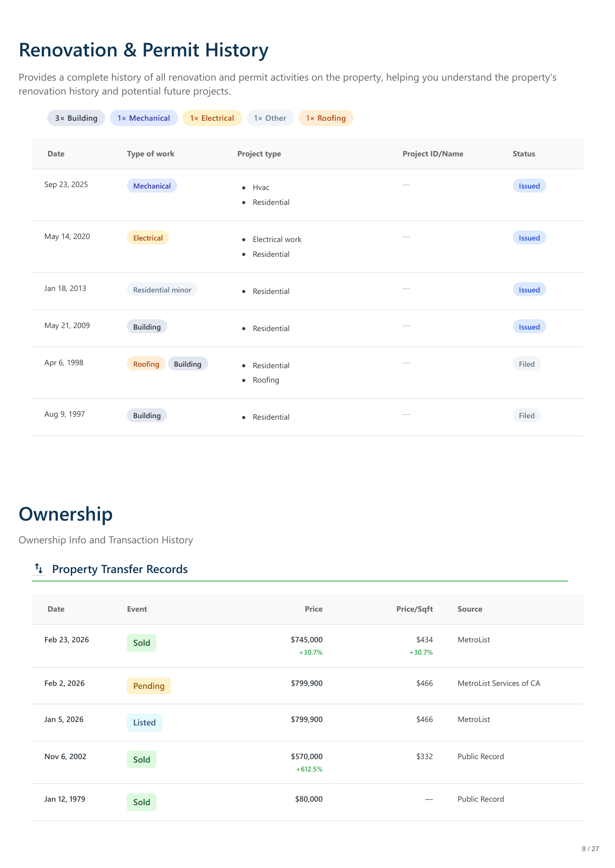
Task: Click the Sold badge for Feb 23, 2026
Action: coord(141,643)
